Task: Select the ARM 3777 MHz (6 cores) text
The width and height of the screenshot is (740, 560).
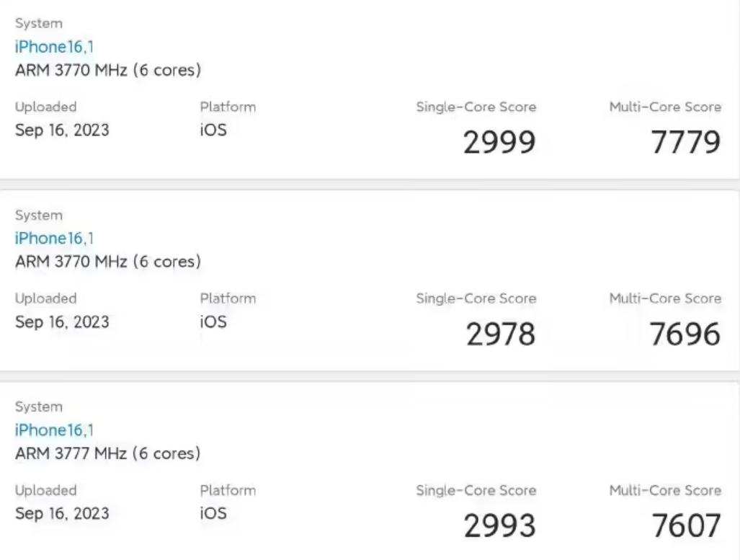Action: [x=107, y=453]
